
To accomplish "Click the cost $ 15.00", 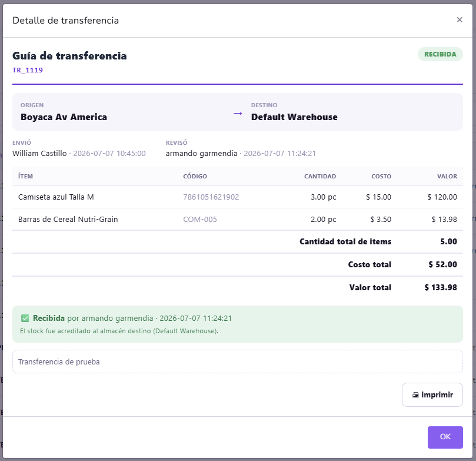I will tap(378, 197).
